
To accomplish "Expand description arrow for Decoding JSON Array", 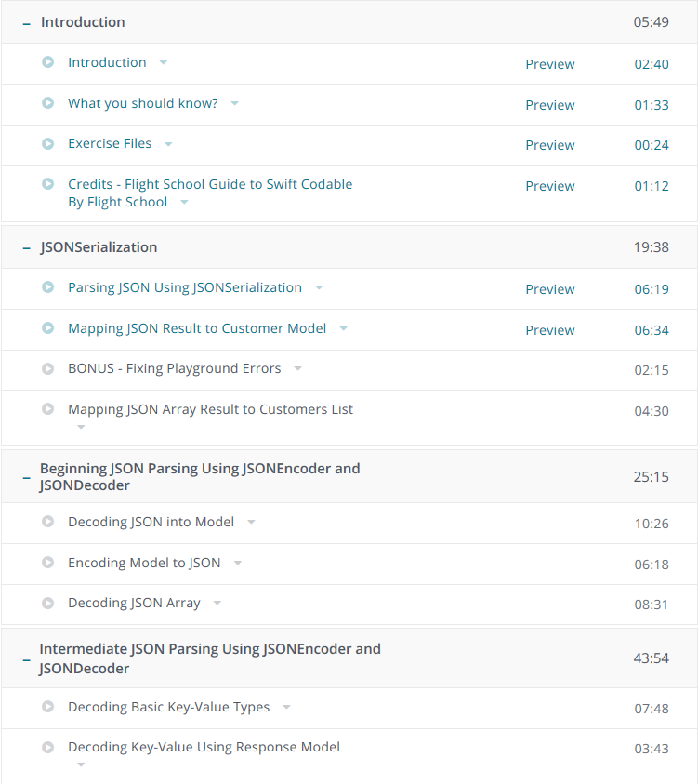I will tap(217, 603).
